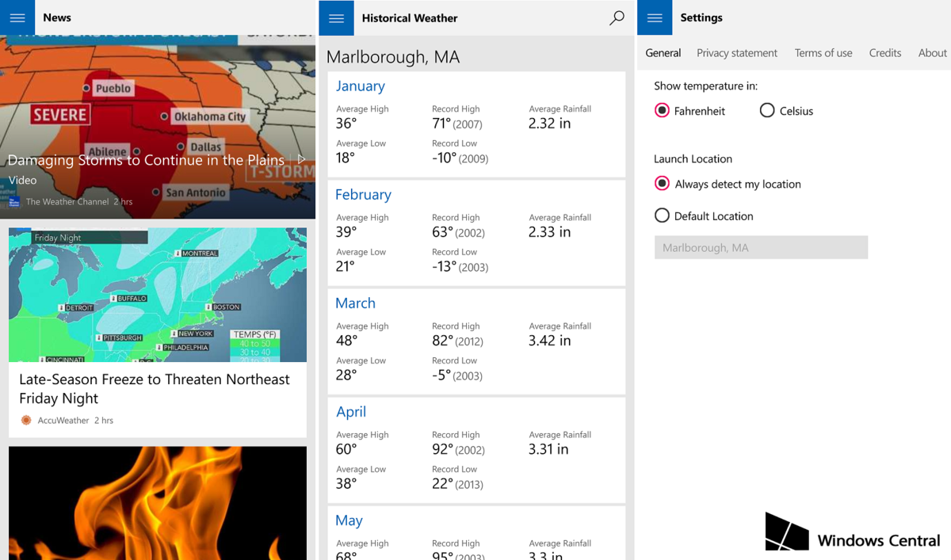Click The Weather Channel source logo
The height and width of the screenshot is (560, 951).
(14, 202)
